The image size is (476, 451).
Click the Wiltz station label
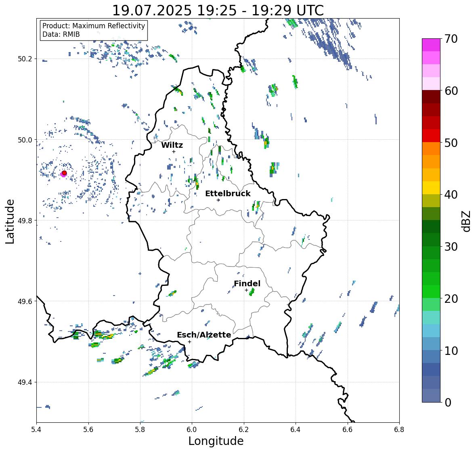(172, 145)
